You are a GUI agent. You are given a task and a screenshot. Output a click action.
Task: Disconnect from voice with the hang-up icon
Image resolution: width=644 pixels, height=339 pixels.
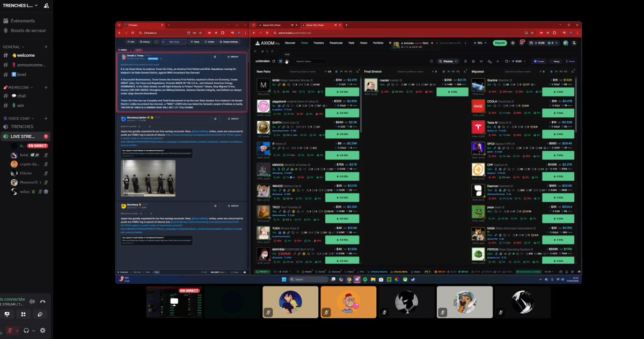pos(43,301)
